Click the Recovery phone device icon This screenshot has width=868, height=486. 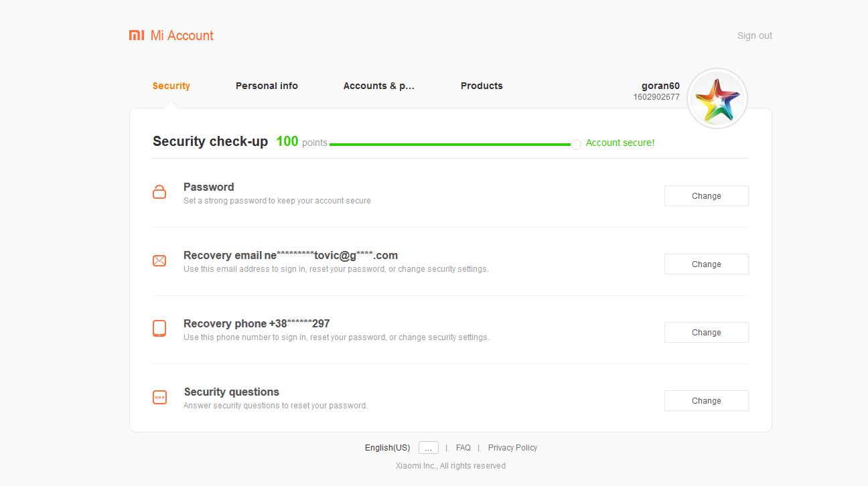pos(159,329)
